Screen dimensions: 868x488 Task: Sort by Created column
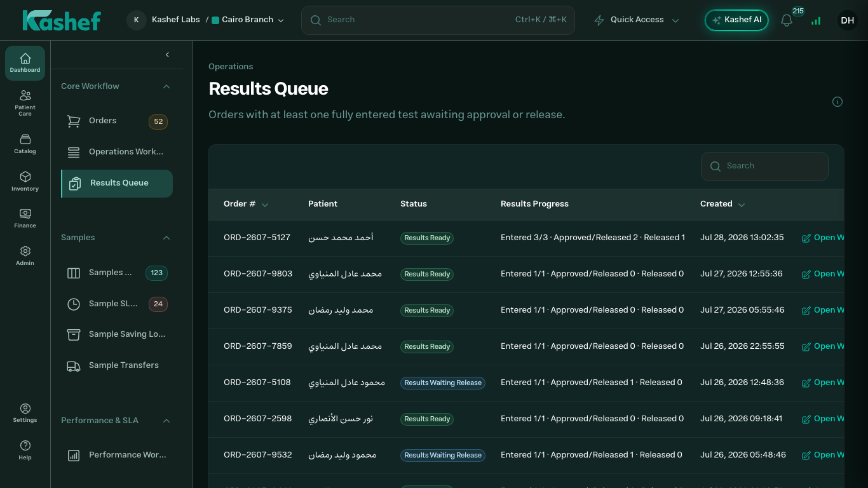tap(722, 204)
